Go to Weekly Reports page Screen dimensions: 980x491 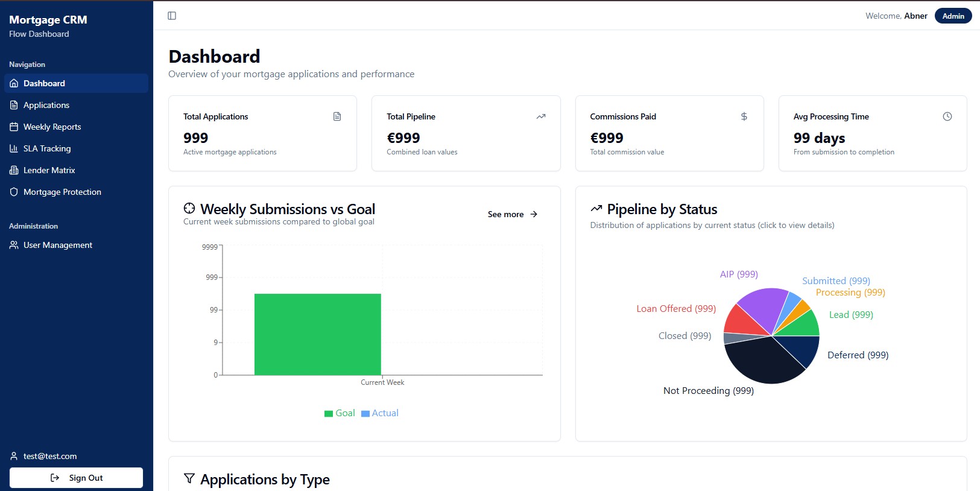pos(52,127)
